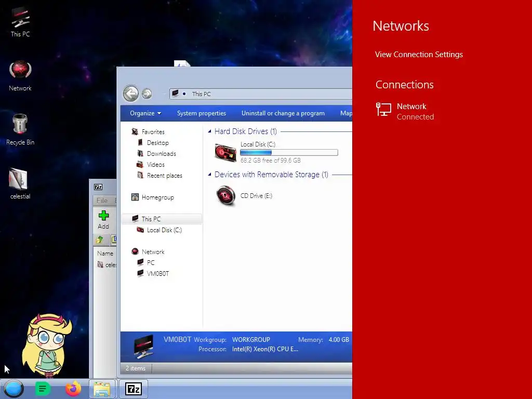The height and width of the screenshot is (399, 532).
Task: Open the Recycle Bin desktop icon
Action: pyautogui.click(x=20, y=129)
